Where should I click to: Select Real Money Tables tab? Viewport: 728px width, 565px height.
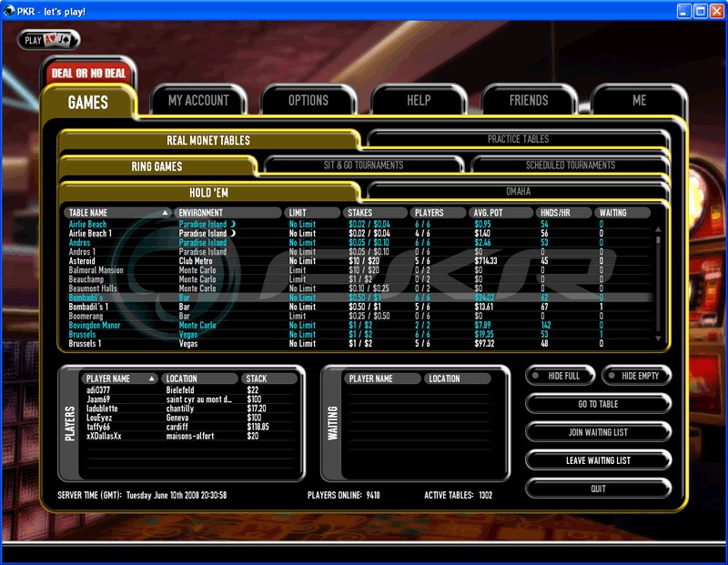click(208, 140)
